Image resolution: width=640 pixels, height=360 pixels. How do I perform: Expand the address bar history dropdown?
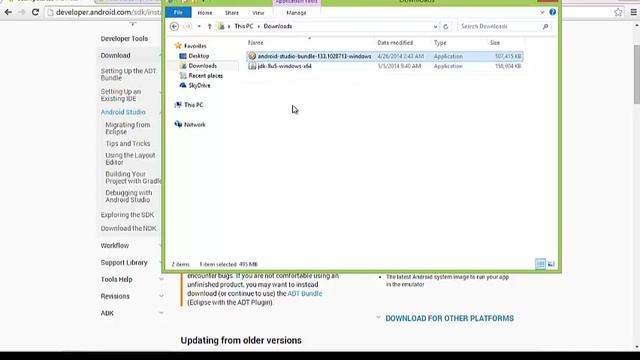(x=436, y=27)
